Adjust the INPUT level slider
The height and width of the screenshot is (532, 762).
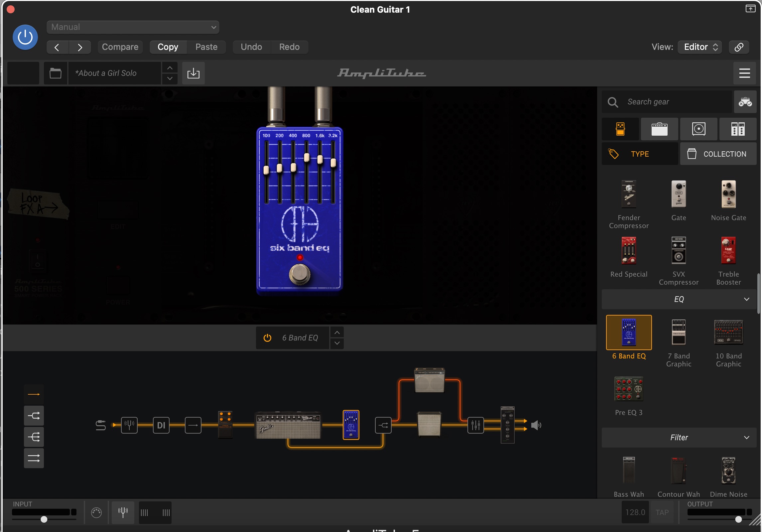click(44, 519)
